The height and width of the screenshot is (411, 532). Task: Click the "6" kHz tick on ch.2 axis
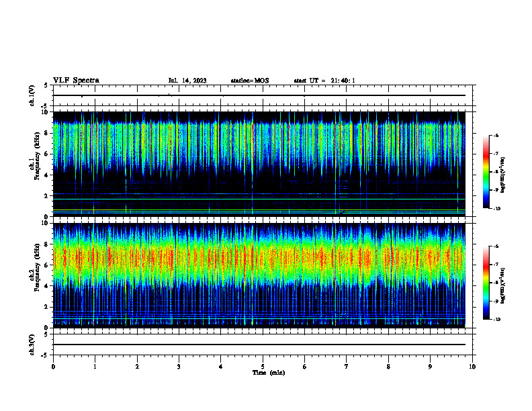point(47,265)
